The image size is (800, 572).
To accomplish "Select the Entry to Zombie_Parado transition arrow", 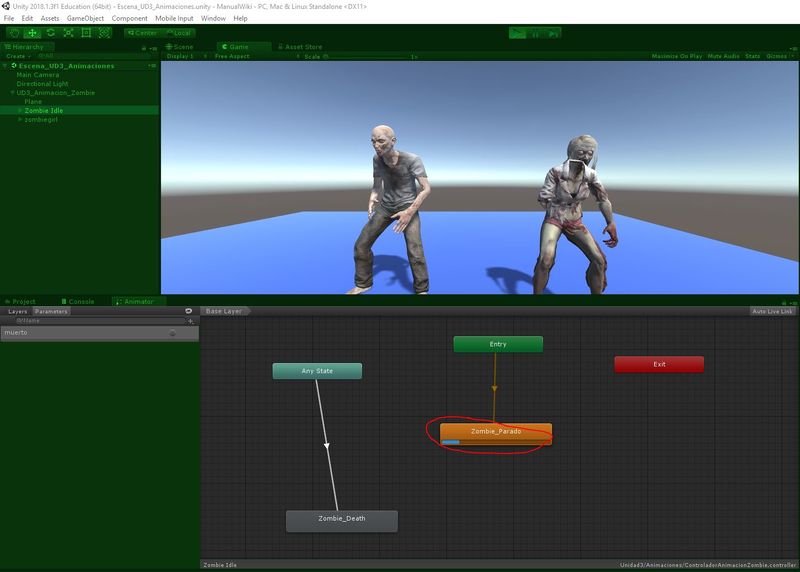I will click(494, 389).
